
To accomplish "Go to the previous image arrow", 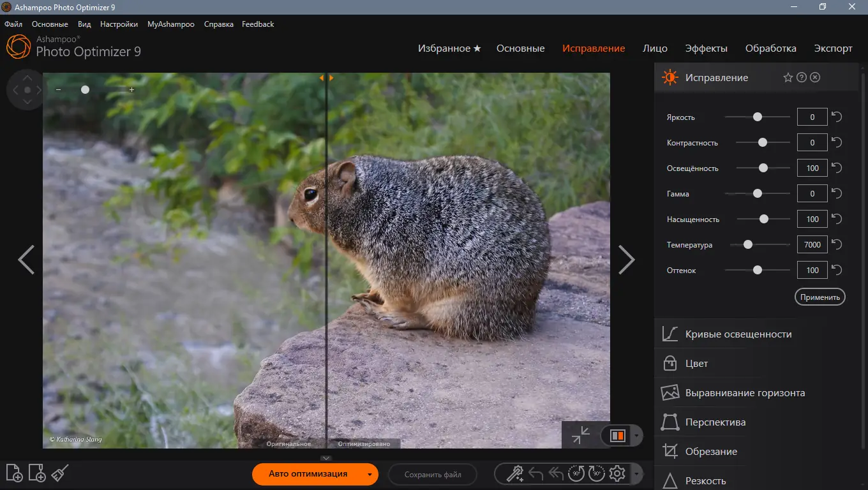I will tap(26, 260).
